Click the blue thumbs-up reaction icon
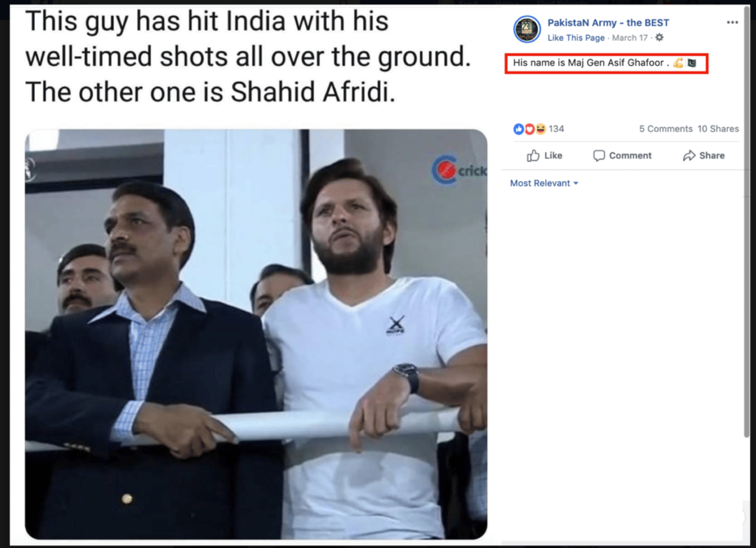756x548 pixels. [519, 129]
